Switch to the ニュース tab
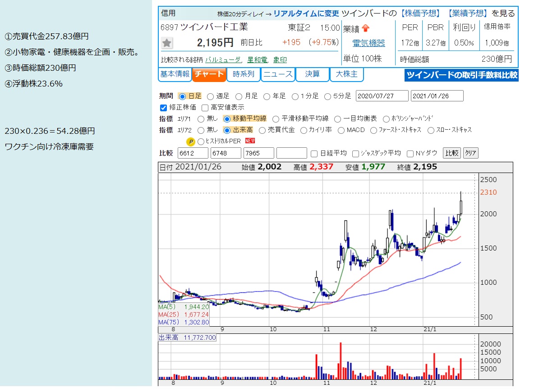Screen dimensions: 534x392 [278, 74]
